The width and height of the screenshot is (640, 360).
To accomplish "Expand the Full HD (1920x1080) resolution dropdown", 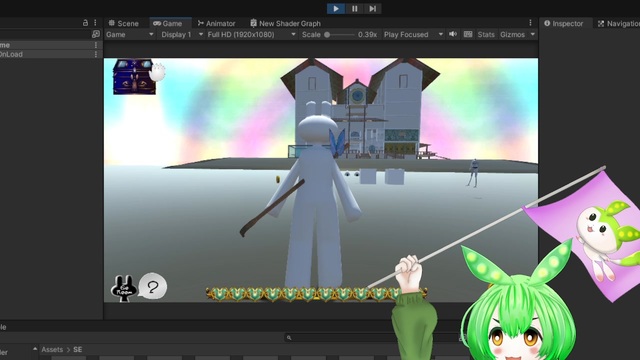I will (251, 35).
